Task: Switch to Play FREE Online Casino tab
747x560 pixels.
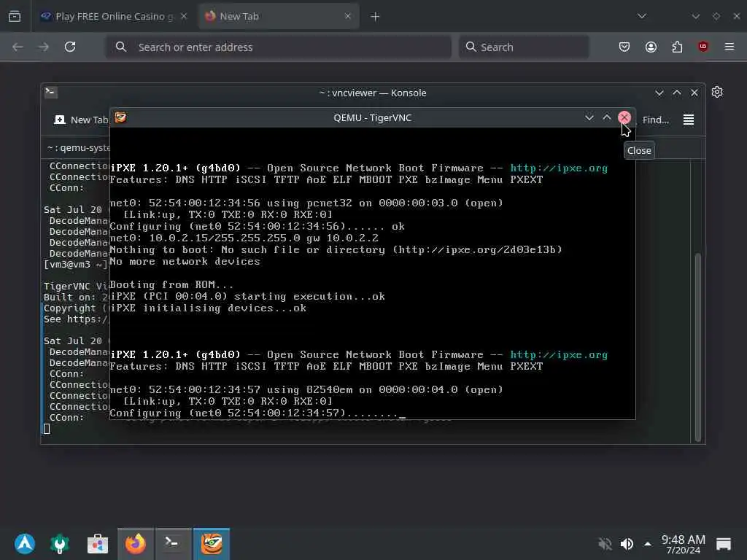Action: click(x=114, y=16)
